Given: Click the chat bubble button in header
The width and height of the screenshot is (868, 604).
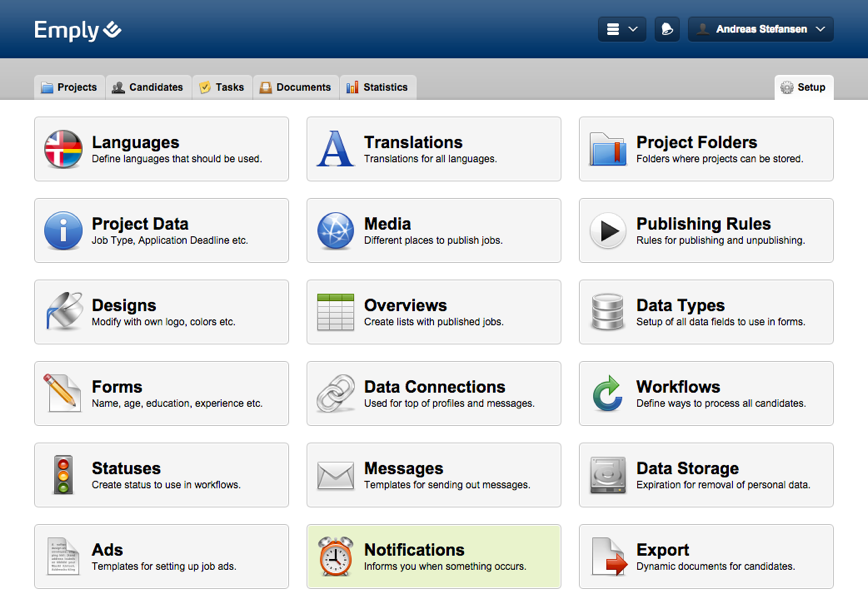Looking at the screenshot, I should click(x=667, y=29).
